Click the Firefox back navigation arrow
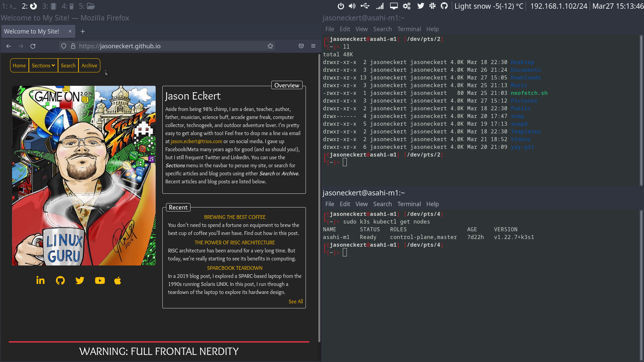The height and width of the screenshot is (362, 644). 9,46
